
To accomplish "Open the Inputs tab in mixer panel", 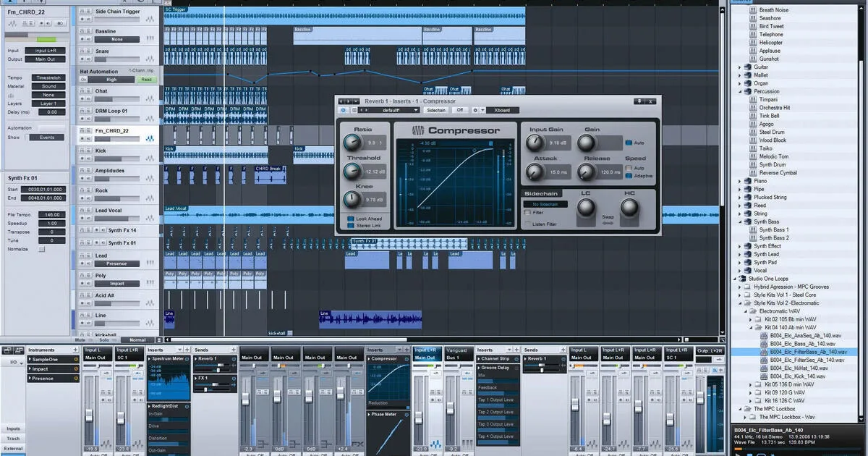I will [14, 428].
